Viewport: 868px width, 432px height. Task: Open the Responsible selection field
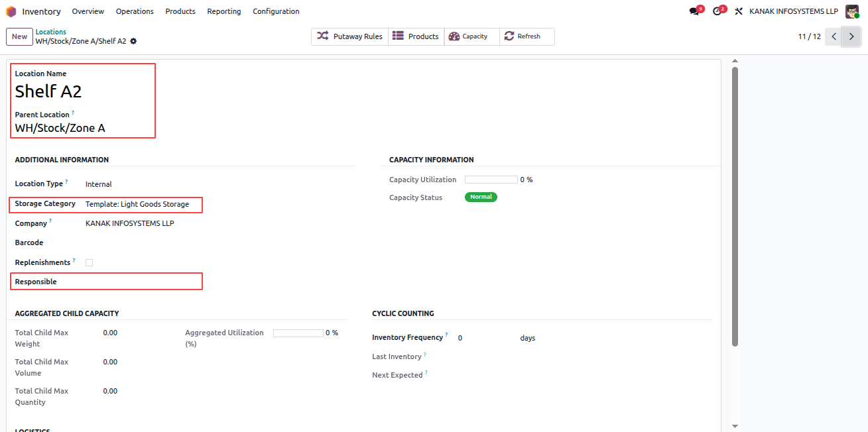pos(142,282)
